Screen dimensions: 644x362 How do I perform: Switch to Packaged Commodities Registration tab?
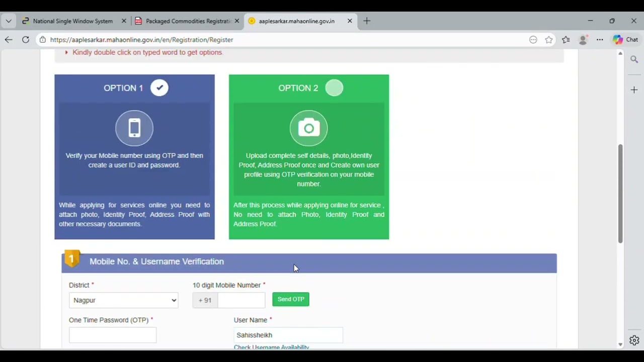188,21
